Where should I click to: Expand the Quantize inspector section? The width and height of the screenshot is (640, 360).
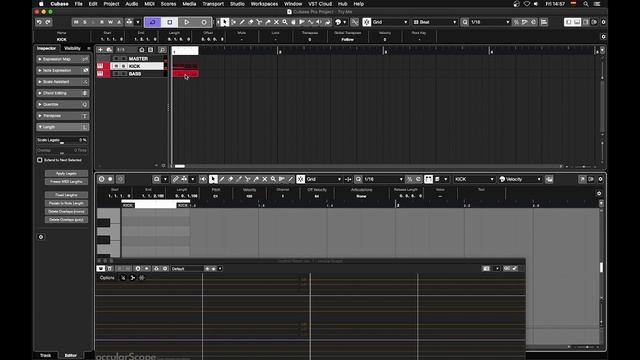click(x=62, y=104)
